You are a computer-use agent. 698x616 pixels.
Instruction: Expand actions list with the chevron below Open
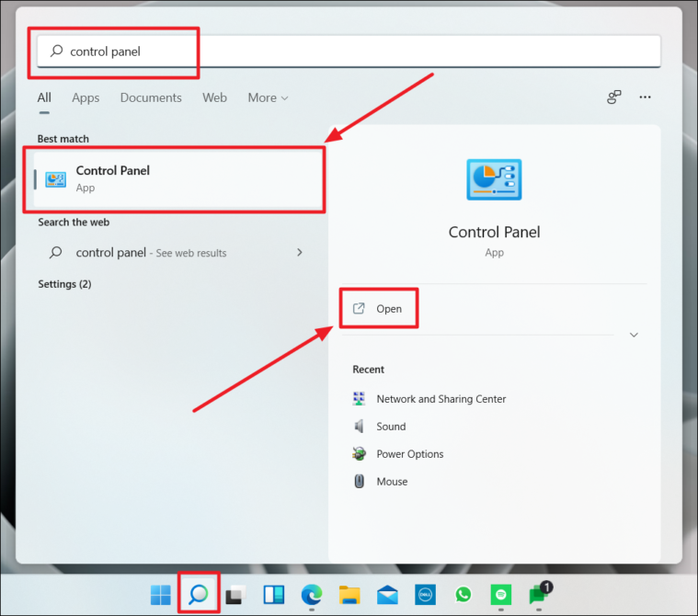click(x=634, y=335)
